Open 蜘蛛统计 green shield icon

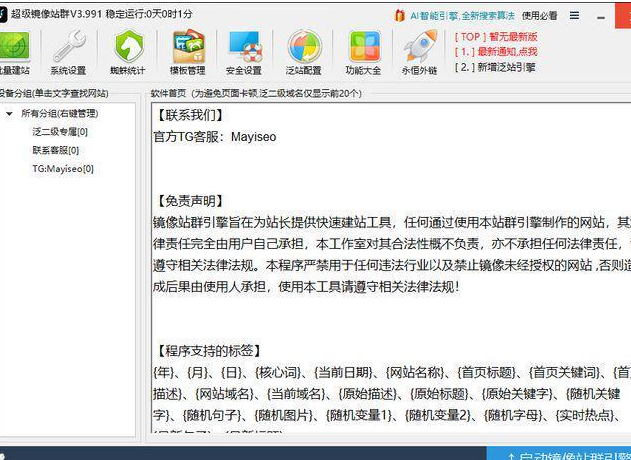pos(128,46)
